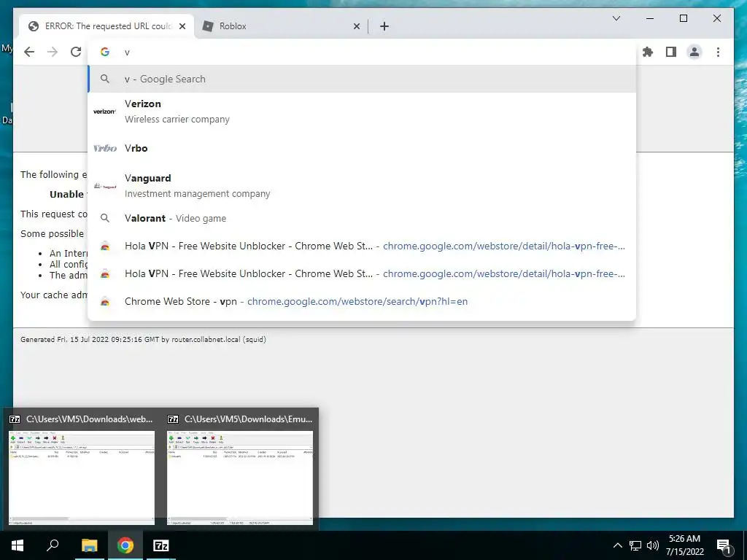747x560 pixels.
Task: Open the Extensions puzzle icon
Action: point(648,52)
